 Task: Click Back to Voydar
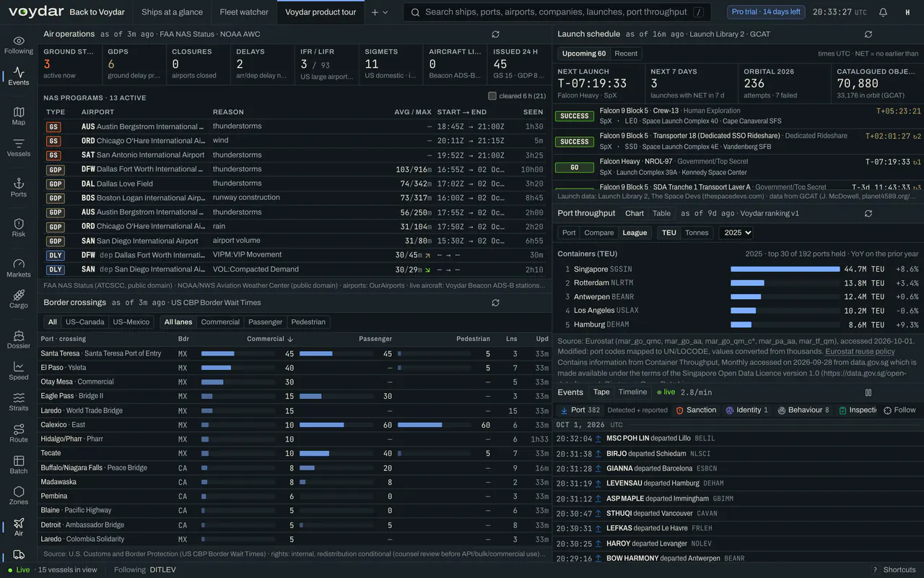(97, 12)
